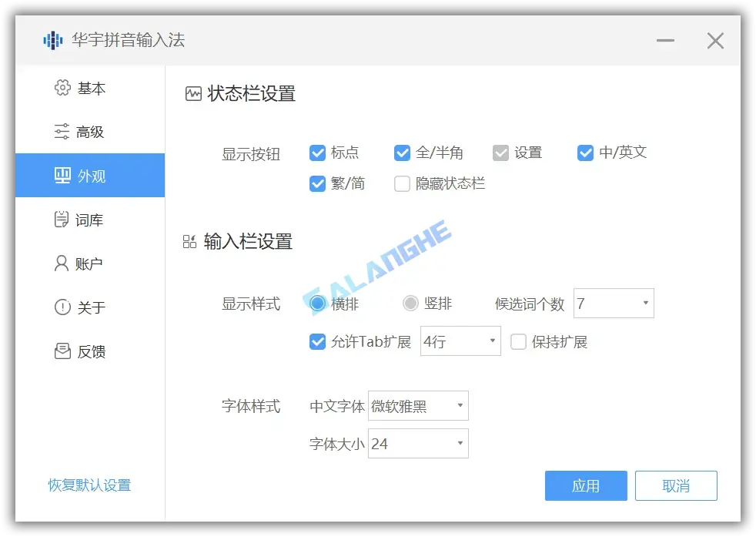Uncheck the 标点 status bar button
The width and height of the screenshot is (756, 537).
[x=318, y=153]
